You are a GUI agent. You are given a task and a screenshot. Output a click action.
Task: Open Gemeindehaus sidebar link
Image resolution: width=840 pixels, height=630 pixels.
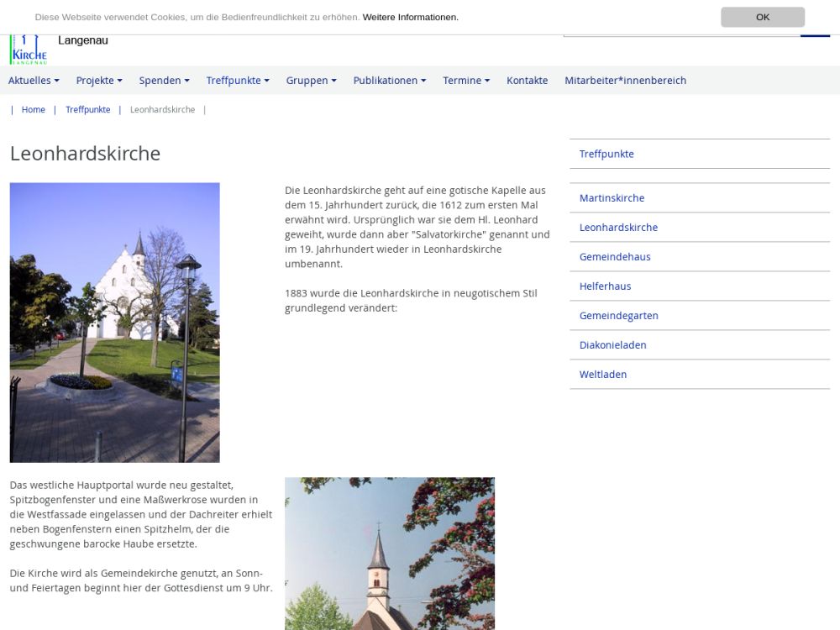615,257
